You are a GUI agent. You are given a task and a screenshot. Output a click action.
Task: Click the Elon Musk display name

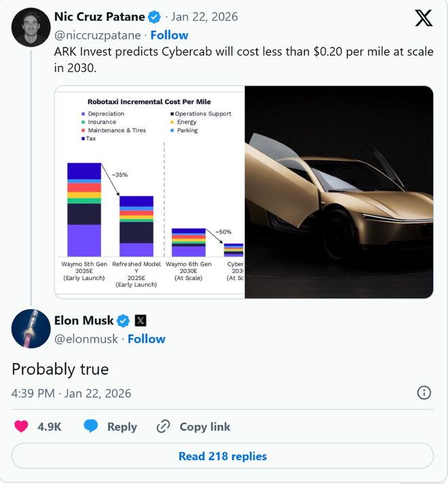83,320
